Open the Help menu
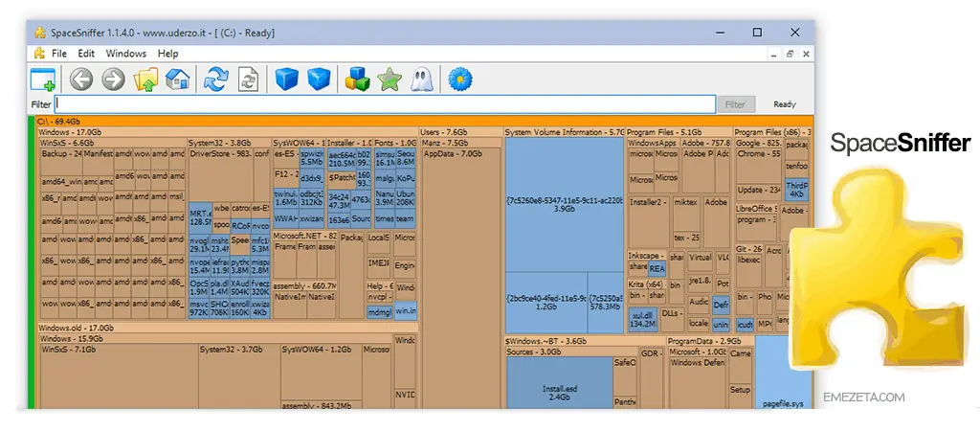This screenshot has width=980, height=431. [x=168, y=54]
